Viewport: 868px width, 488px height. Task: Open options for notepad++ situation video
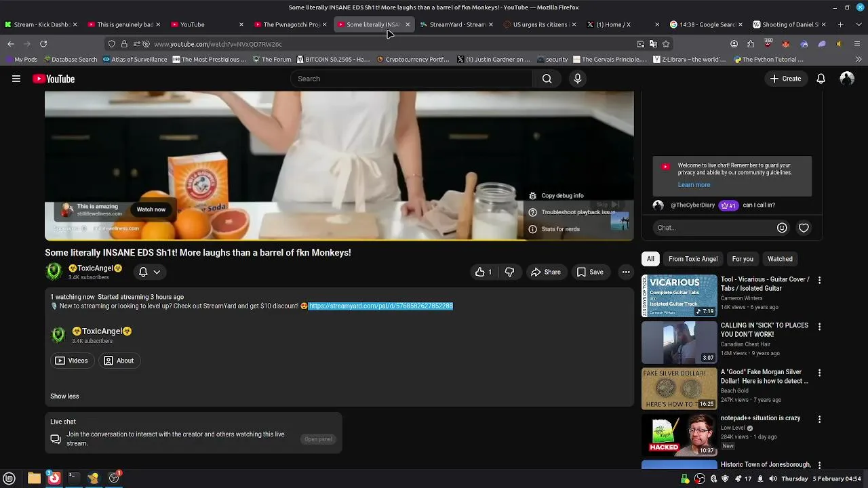click(819, 419)
